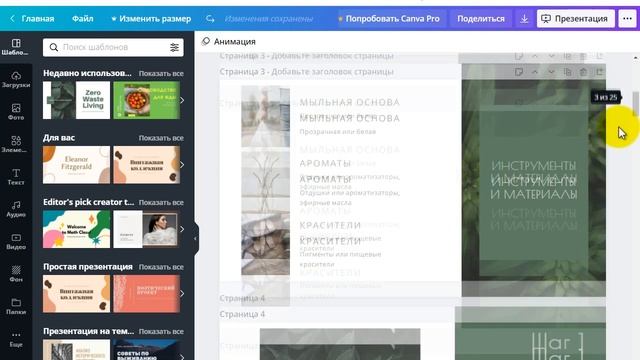Show all Презентация на тему templates
640x360 pixels.
(x=161, y=331)
